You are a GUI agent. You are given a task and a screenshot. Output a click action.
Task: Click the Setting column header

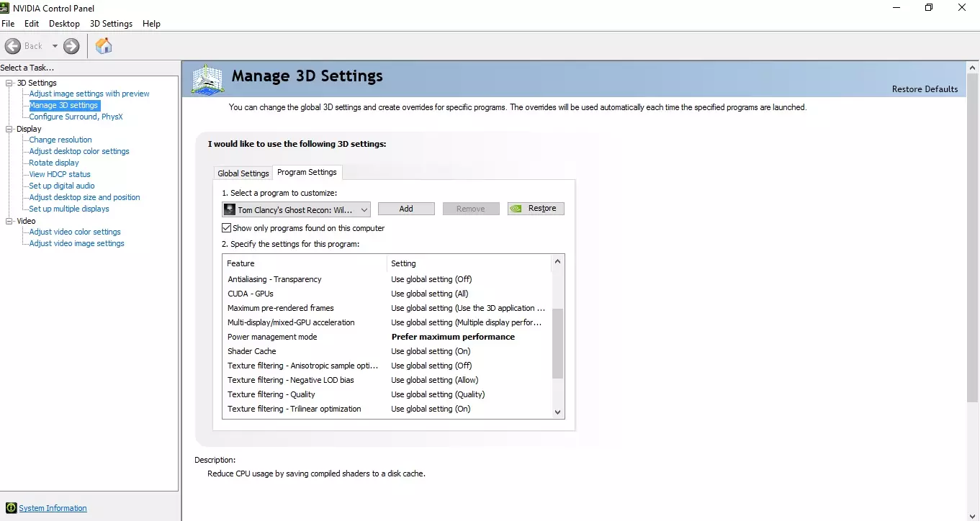(469, 263)
